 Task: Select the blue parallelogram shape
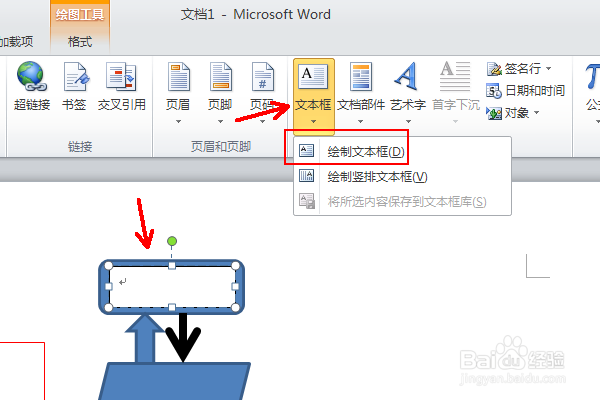(x=174, y=381)
